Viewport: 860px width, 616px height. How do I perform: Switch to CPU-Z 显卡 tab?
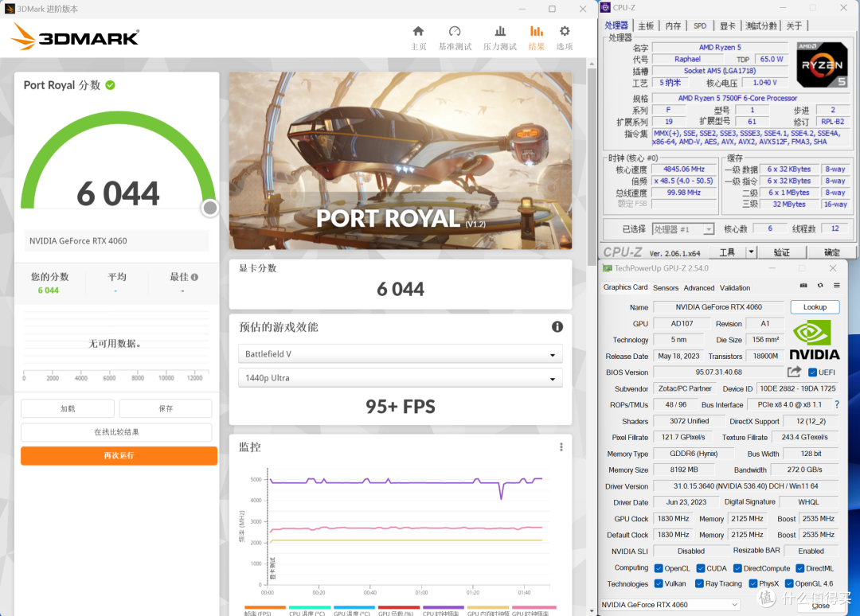pyautogui.click(x=727, y=25)
